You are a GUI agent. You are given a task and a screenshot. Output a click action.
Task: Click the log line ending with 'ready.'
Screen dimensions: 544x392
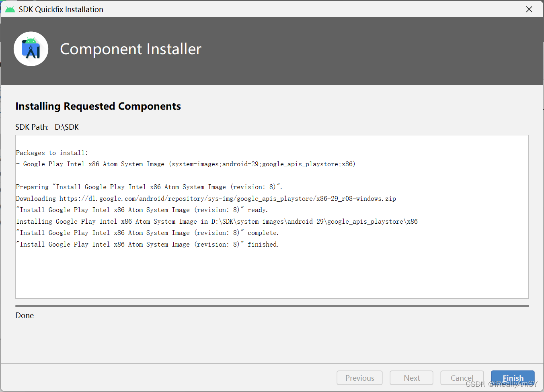(x=142, y=210)
